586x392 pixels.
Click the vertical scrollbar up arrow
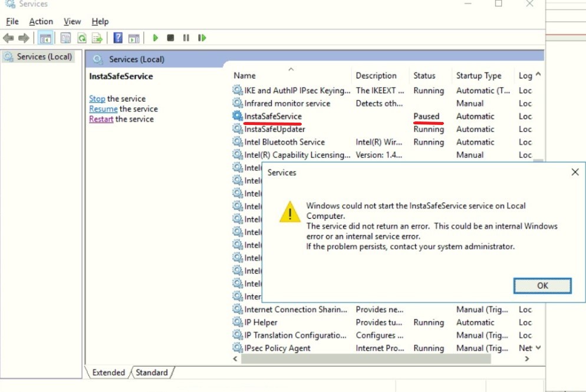coord(538,74)
